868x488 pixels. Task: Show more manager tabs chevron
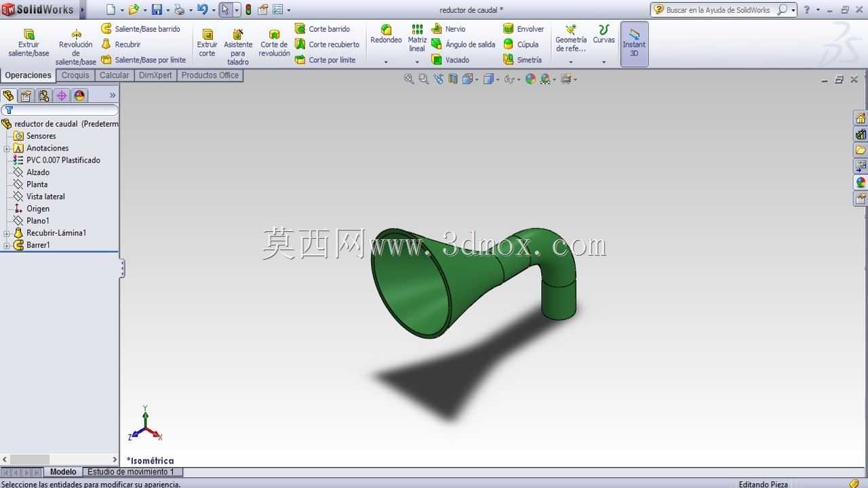click(x=113, y=96)
